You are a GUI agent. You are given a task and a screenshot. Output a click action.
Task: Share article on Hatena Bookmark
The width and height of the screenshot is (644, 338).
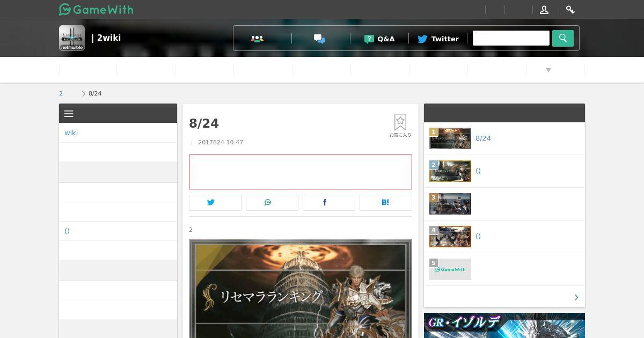[x=386, y=202]
